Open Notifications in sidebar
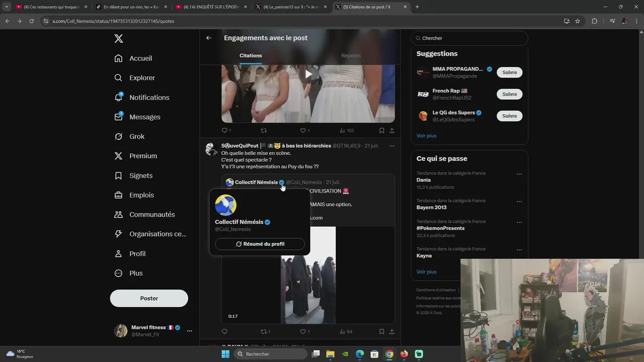 click(142, 98)
